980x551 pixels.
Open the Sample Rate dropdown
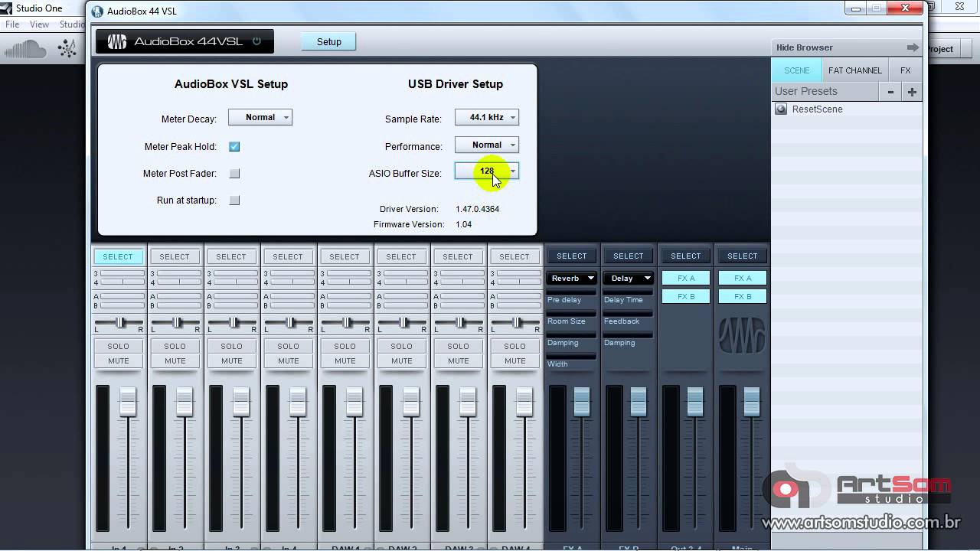point(487,117)
